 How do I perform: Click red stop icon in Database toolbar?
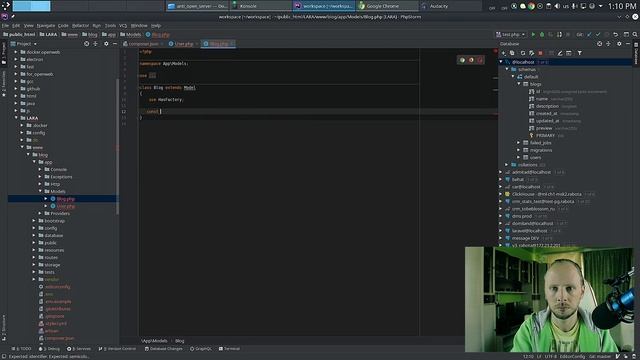[540, 53]
